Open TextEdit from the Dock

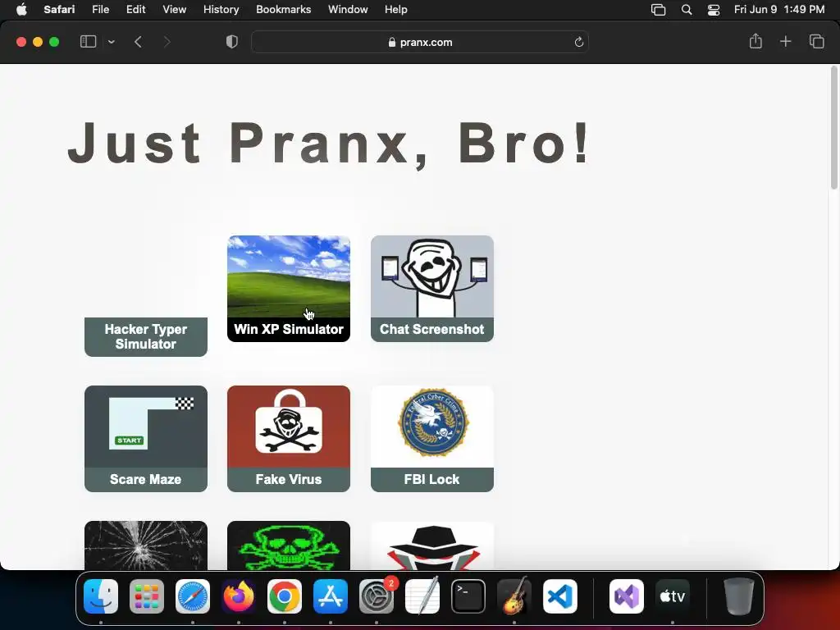[x=422, y=596]
